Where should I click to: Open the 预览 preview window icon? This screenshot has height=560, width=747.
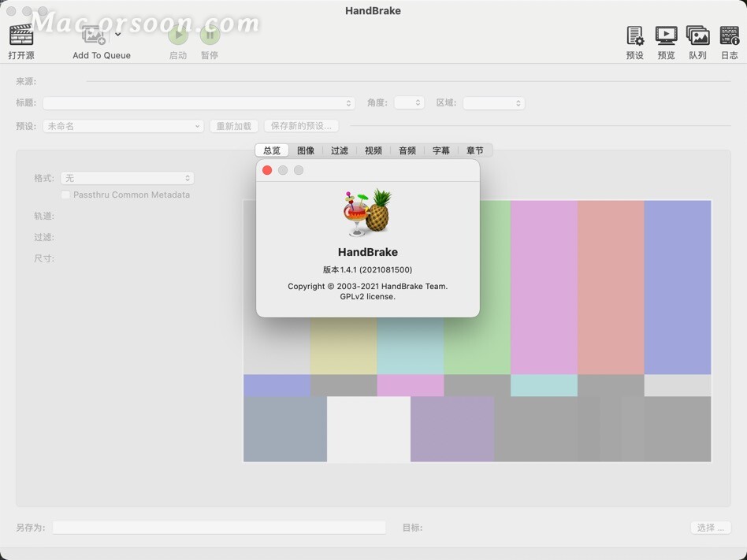click(666, 36)
